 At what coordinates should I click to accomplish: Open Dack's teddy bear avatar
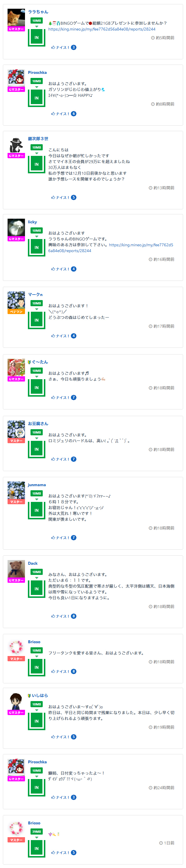pyautogui.click(x=16, y=569)
